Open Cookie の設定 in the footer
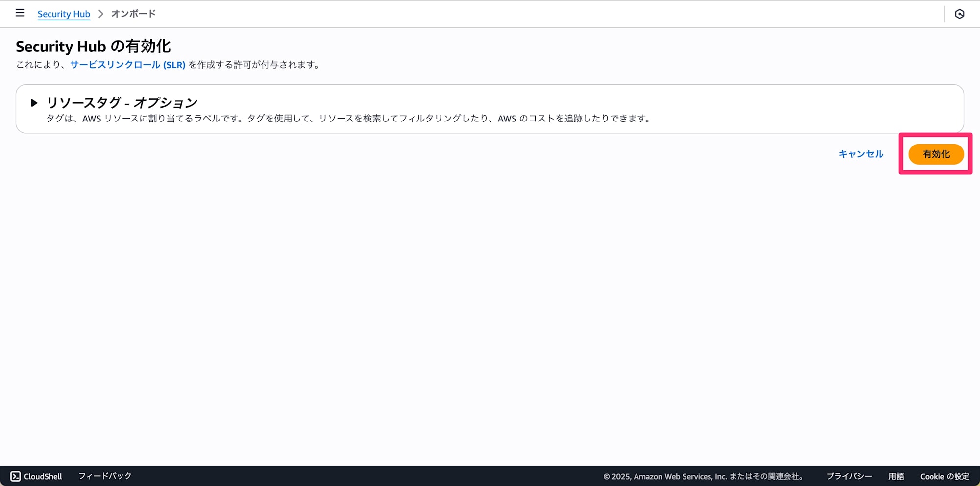Image resolution: width=980 pixels, height=486 pixels. click(944, 476)
